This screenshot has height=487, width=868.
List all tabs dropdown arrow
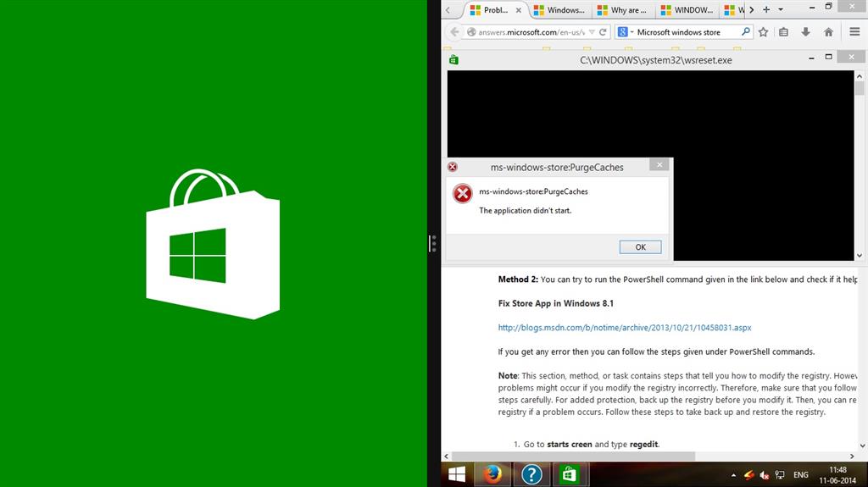(x=781, y=9)
